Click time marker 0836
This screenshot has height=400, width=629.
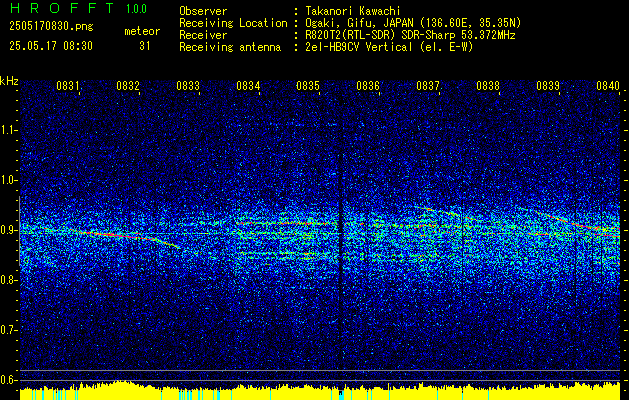[x=368, y=85]
